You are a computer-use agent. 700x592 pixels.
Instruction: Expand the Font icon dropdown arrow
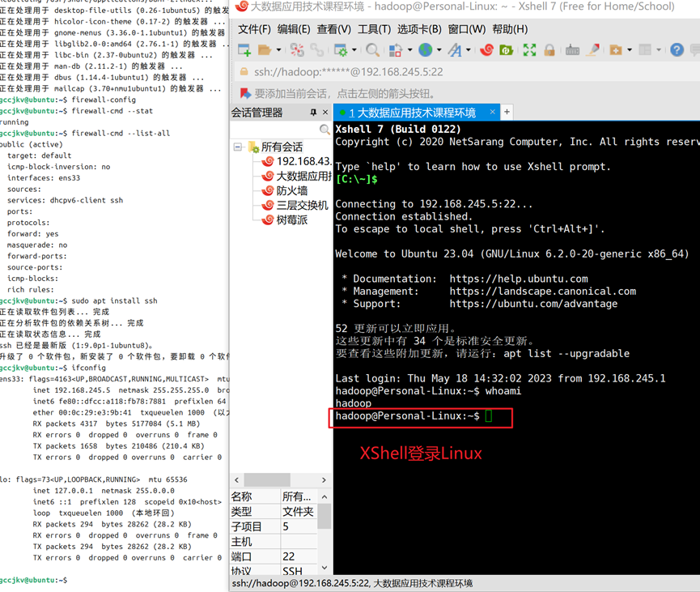pos(468,50)
